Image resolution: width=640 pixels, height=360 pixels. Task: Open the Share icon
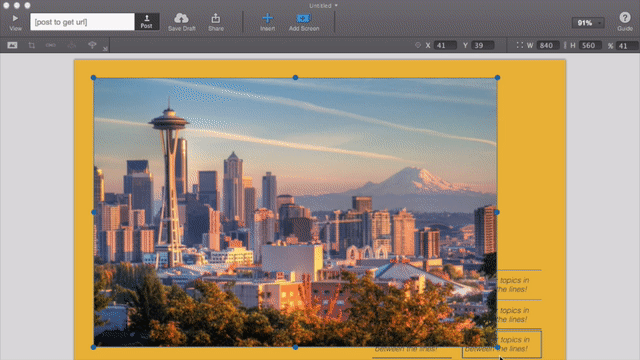click(216, 18)
